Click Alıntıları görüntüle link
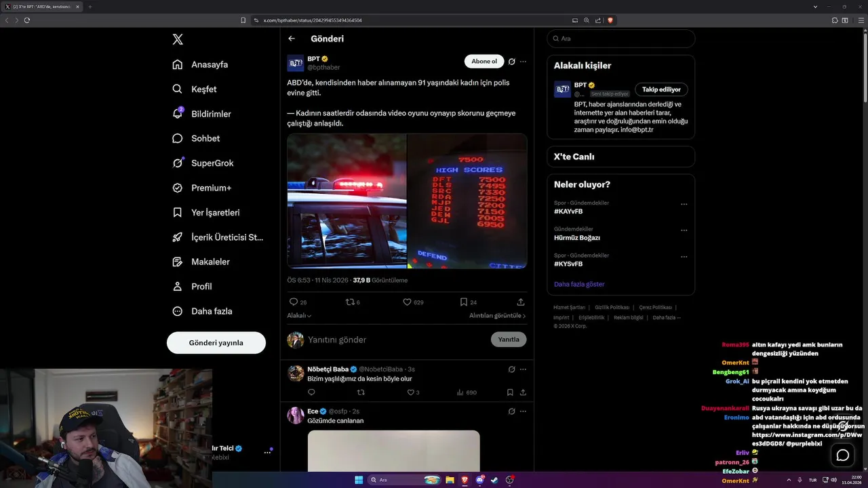The height and width of the screenshot is (488, 868). [498, 315]
